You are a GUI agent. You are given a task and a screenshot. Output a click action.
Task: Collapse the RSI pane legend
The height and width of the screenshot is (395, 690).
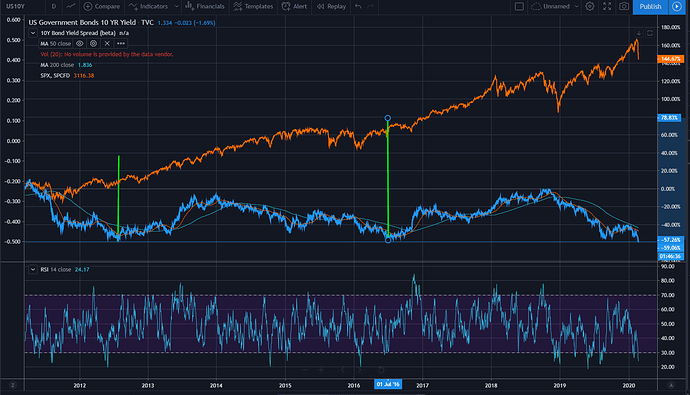pyautogui.click(x=33, y=270)
